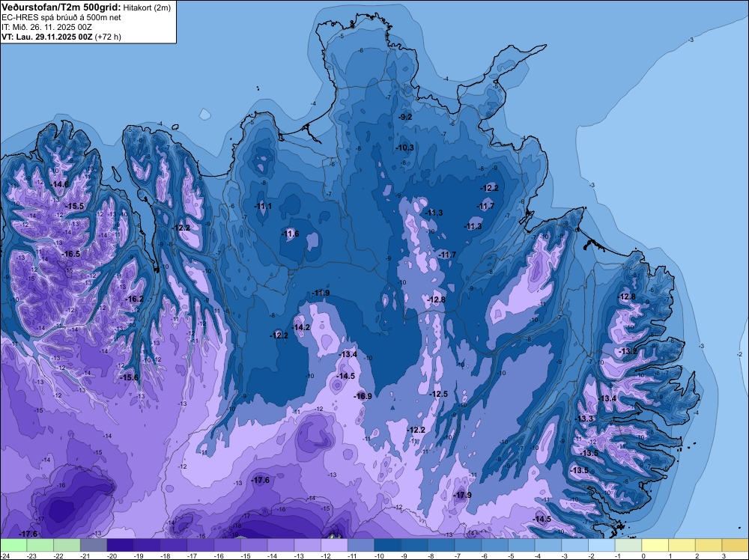Click the map temperature value -16.5

[x=71, y=254]
